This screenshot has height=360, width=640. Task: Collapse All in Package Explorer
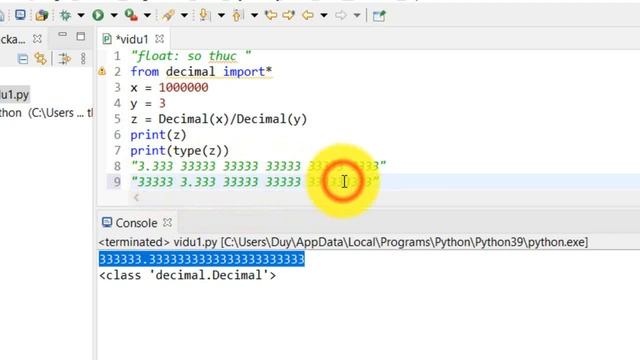click(23, 59)
